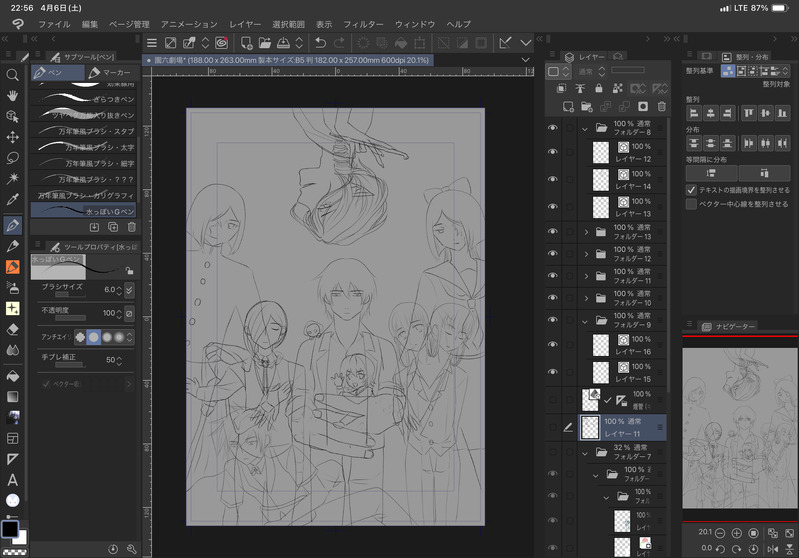The height and width of the screenshot is (558, 799).
Task: Select the Eraser tool
Action: (13, 329)
